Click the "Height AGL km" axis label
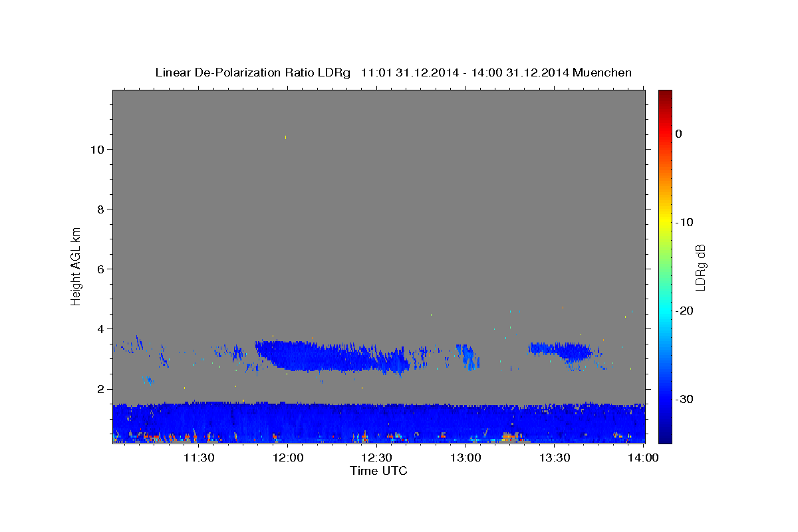Screen dimensions: 798x532 click(x=76, y=265)
